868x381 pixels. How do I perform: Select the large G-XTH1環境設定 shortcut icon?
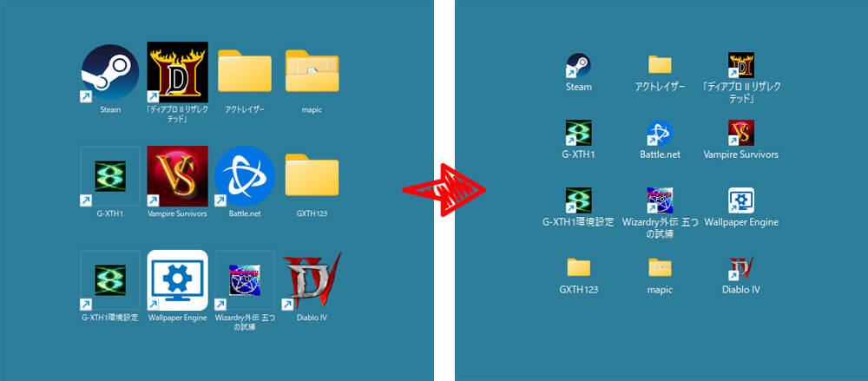click(109, 279)
